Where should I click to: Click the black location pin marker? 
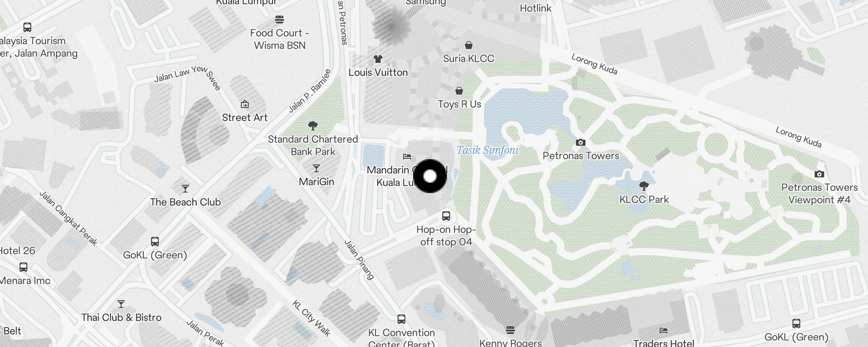(x=430, y=176)
